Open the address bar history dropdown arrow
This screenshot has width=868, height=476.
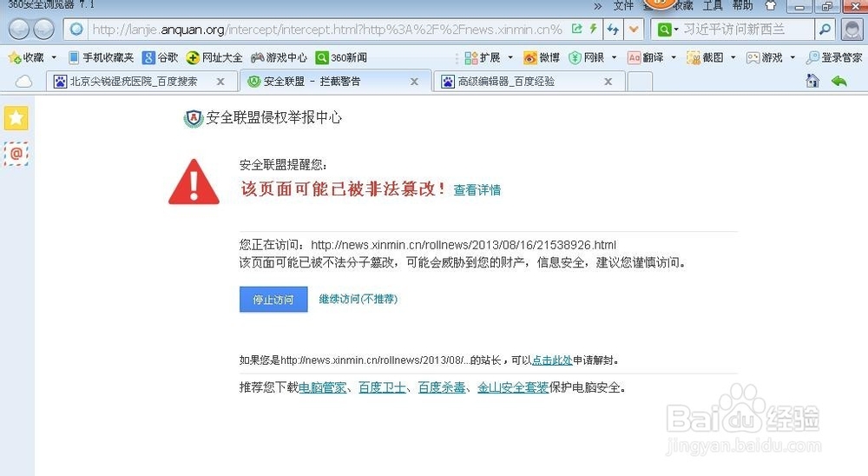(634, 30)
